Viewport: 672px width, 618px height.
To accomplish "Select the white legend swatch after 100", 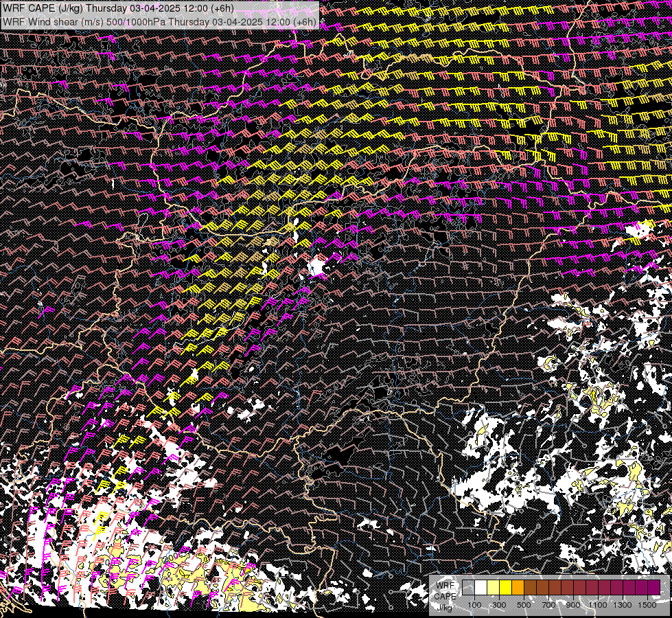I will click(x=481, y=587).
